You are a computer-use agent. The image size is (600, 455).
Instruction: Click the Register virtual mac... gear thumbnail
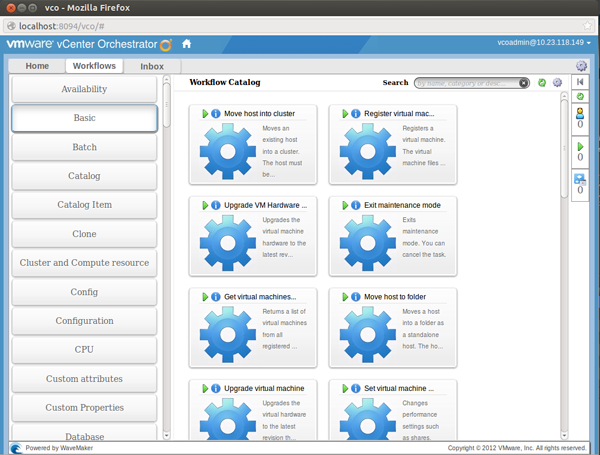point(368,151)
